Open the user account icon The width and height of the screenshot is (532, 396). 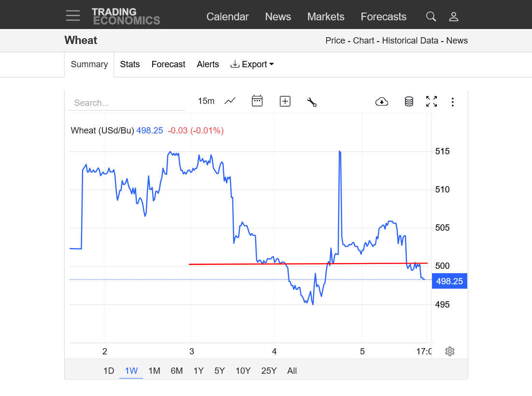453,16
